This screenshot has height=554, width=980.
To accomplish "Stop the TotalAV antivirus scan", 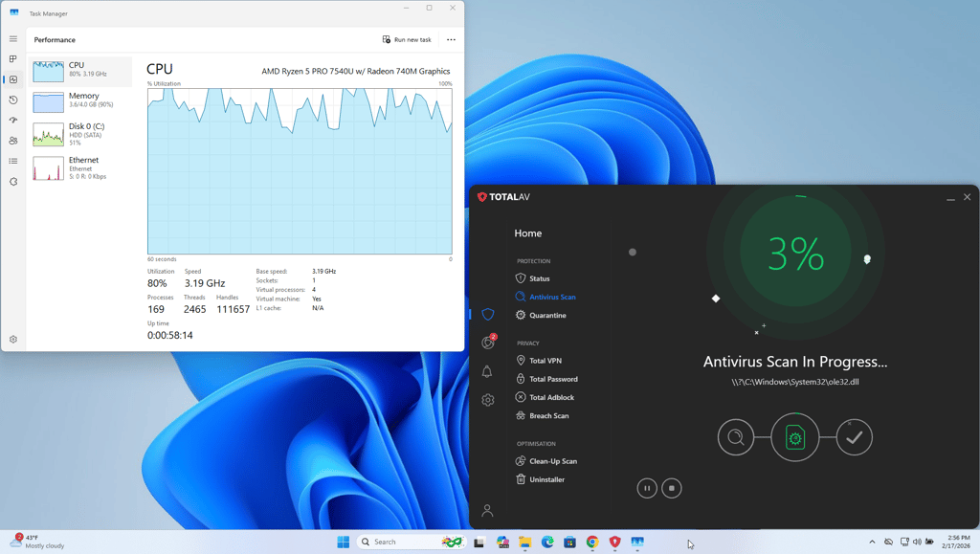I will point(672,488).
